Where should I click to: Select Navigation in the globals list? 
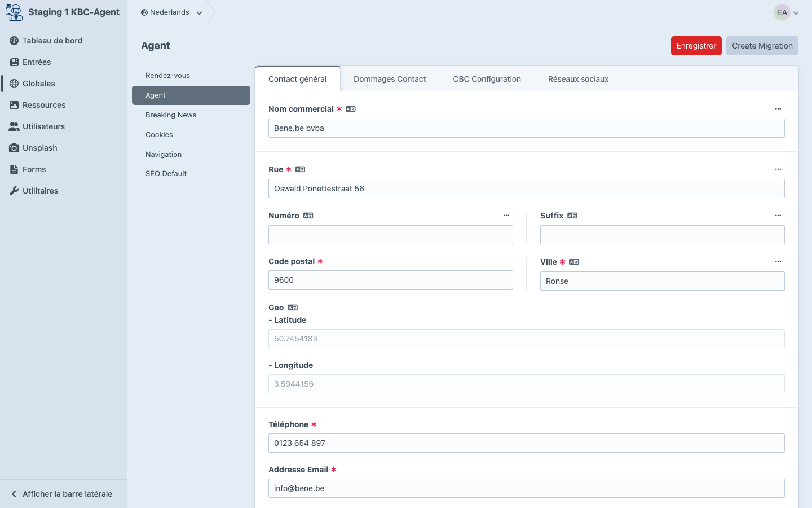coord(191,155)
